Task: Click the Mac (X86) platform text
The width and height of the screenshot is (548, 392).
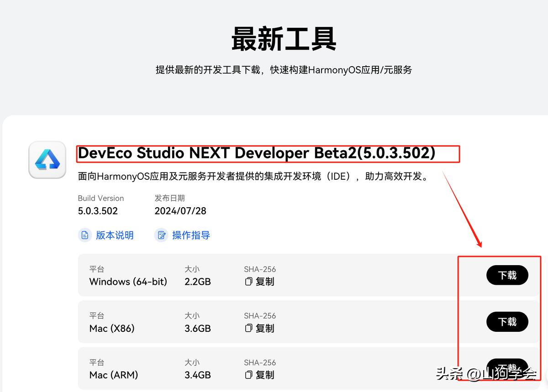Action: tap(112, 328)
